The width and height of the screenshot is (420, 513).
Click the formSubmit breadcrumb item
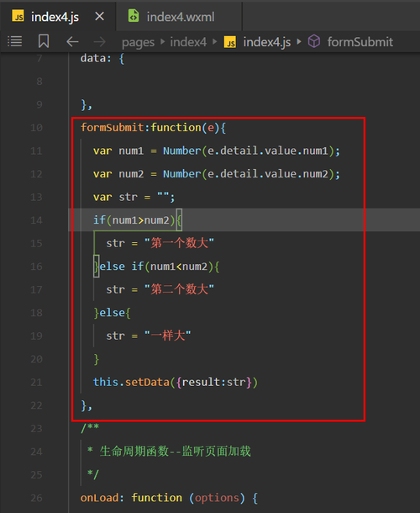(x=360, y=42)
